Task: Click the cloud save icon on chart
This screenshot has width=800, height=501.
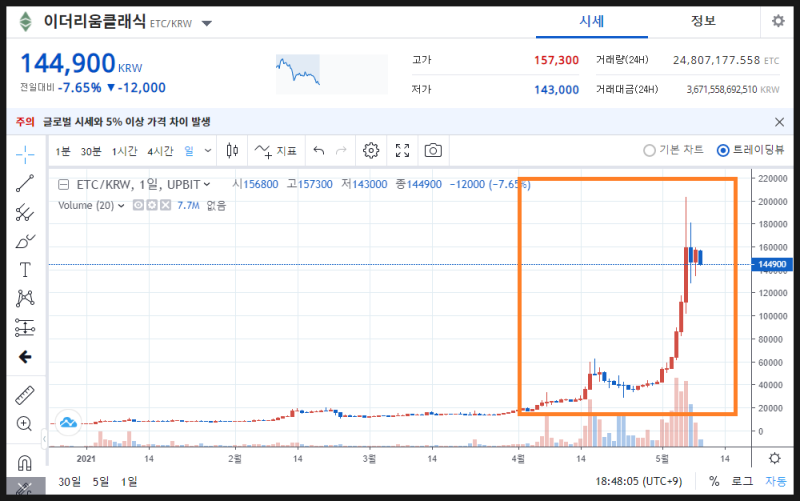Action: (x=68, y=422)
